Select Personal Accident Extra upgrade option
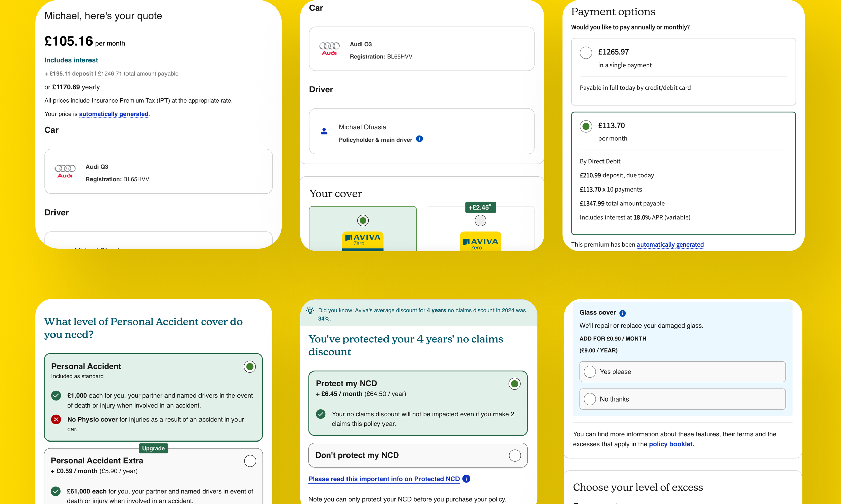 250,461
